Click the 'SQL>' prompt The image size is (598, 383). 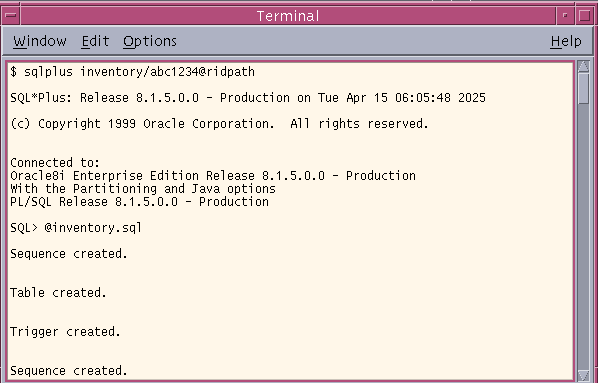coord(24,228)
